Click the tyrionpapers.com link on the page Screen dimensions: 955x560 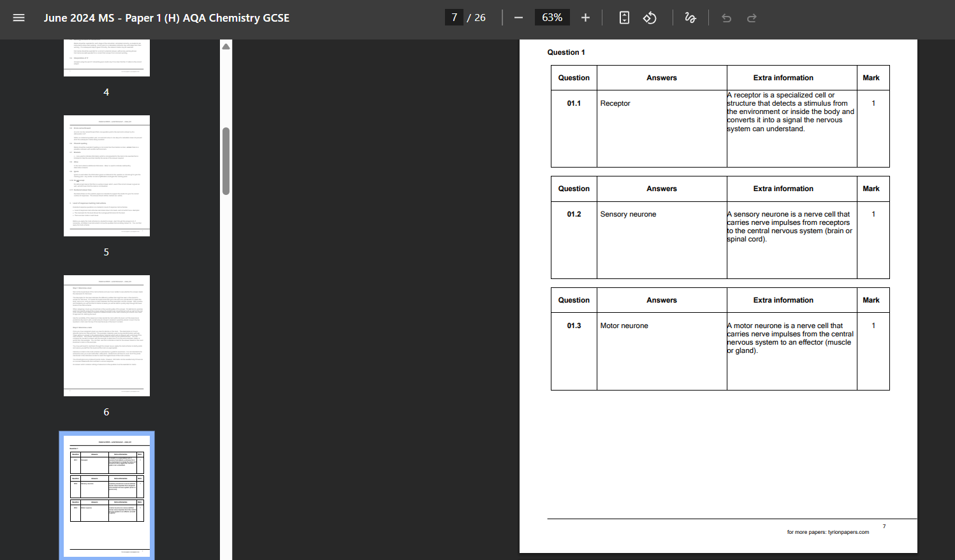click(x=828, y=532)
